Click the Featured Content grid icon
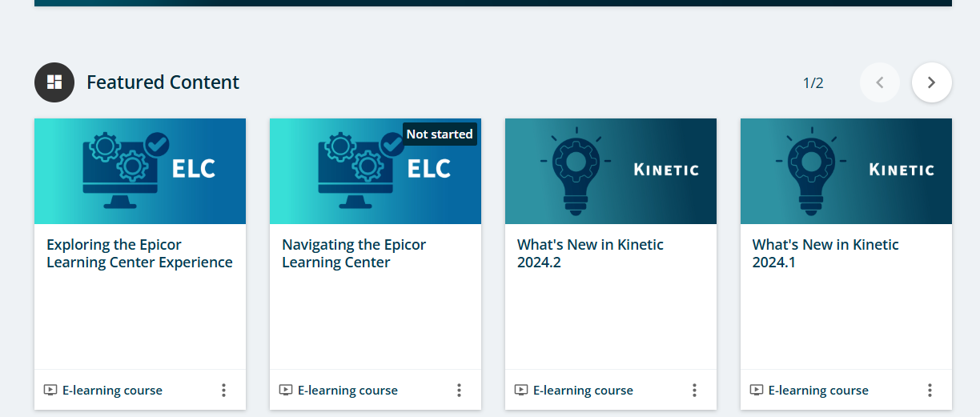The height and width of the screenshot is (417, 980). pos(54,82)
